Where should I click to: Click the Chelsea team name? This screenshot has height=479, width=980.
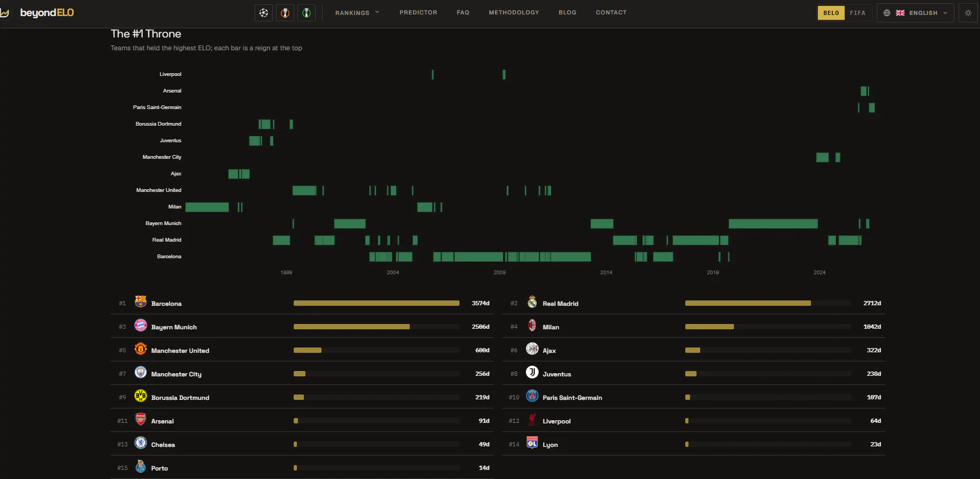(163, 445)
